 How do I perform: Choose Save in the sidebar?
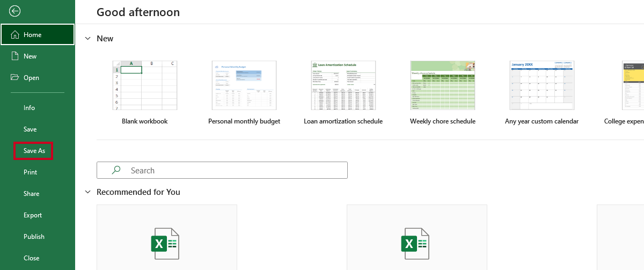pyautogui.click(x=30, y=129)
